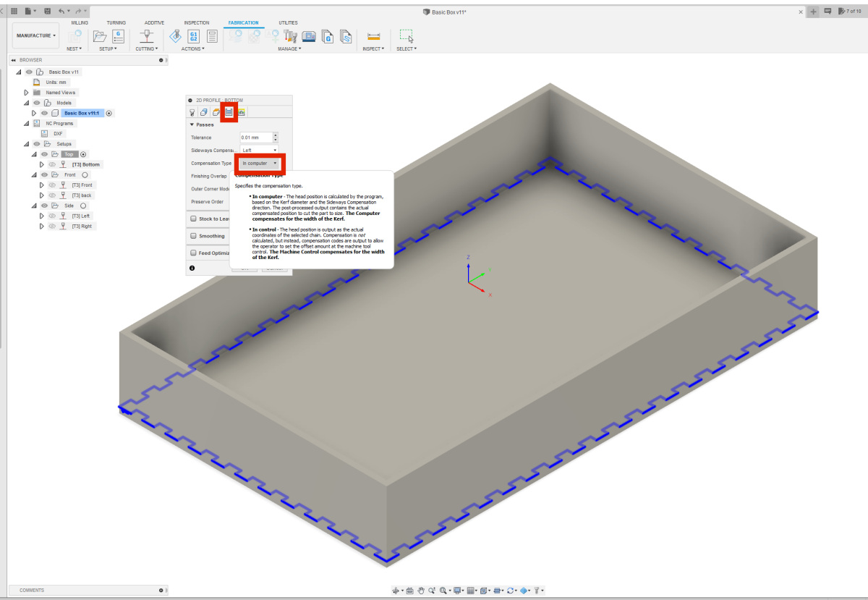Enable the Smoothing checkbox
This screenshot has width=868, height=600.
[x=193, y=236]
